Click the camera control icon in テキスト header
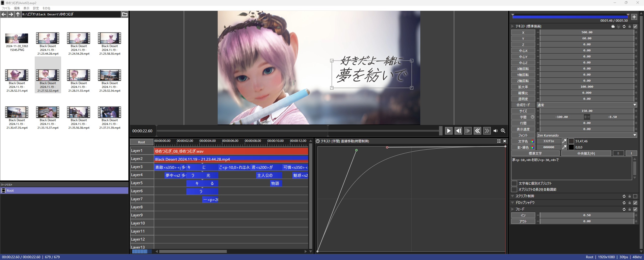Viewport: 644px width, 260px height. click(613, 26)
